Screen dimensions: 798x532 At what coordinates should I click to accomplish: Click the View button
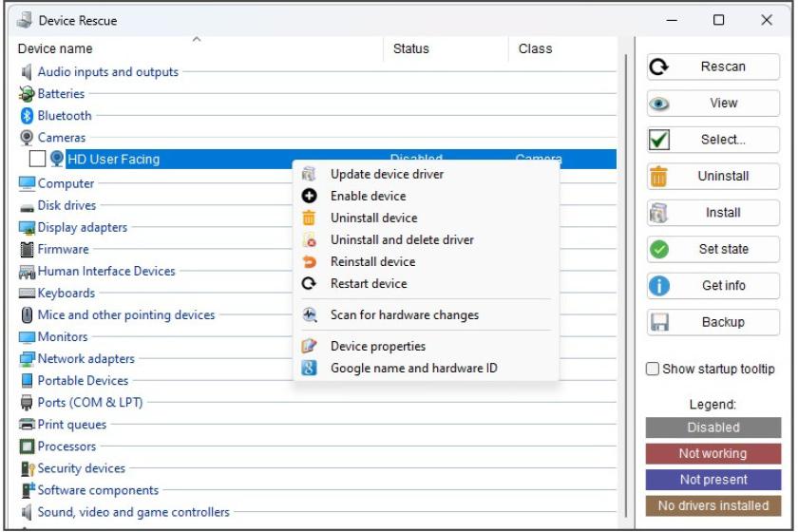coord(713,104)
